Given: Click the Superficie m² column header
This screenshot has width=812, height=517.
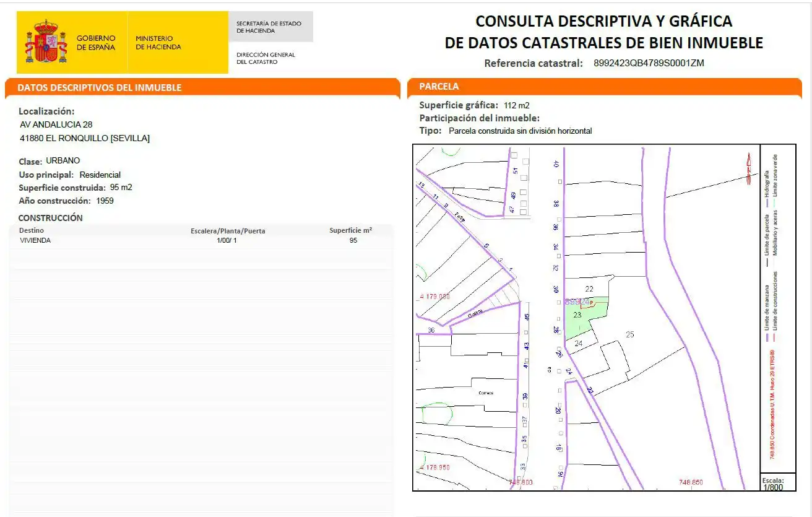Looking at the screenshot, I should point(351,230).
